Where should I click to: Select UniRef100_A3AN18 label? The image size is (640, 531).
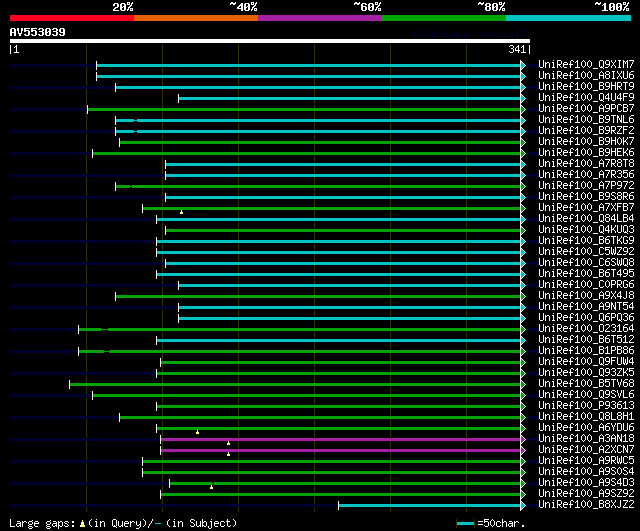[x=586, y=439]
